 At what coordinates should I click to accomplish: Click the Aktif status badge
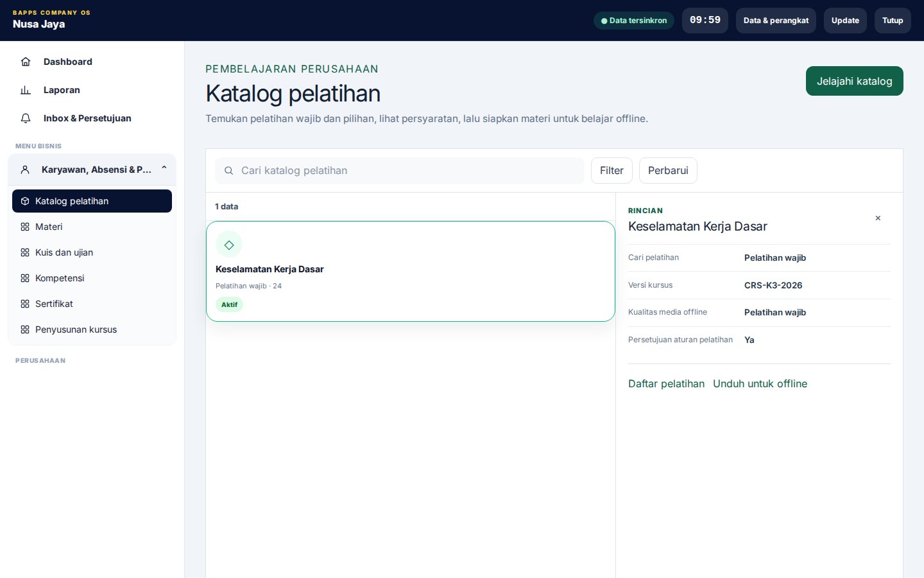pyautogui.click(x=229, y=304)
